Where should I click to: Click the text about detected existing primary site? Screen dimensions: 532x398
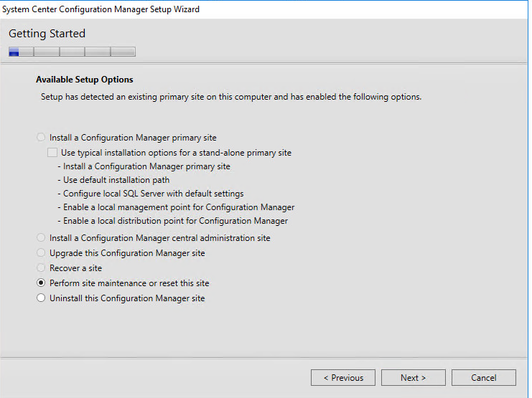tap(231, 97)
